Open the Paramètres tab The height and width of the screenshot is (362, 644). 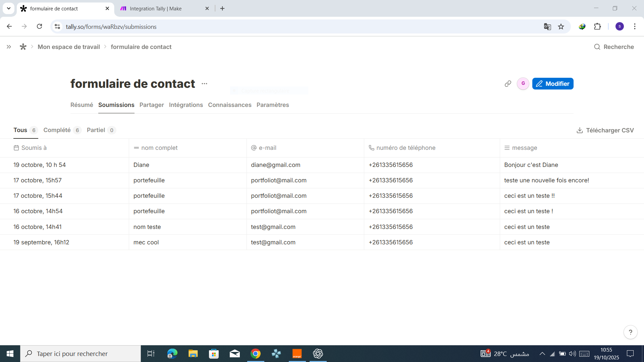click(x=272, y=105)
